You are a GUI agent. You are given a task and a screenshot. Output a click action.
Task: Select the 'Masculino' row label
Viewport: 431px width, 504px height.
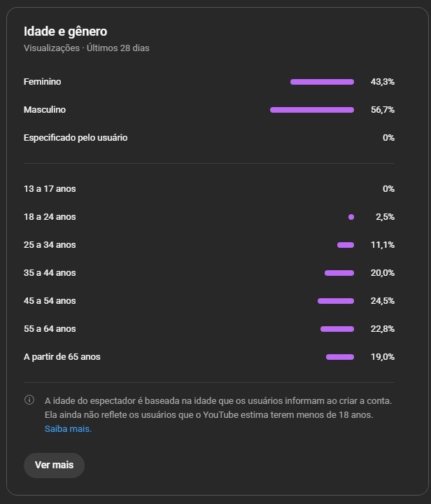(45, 110)
